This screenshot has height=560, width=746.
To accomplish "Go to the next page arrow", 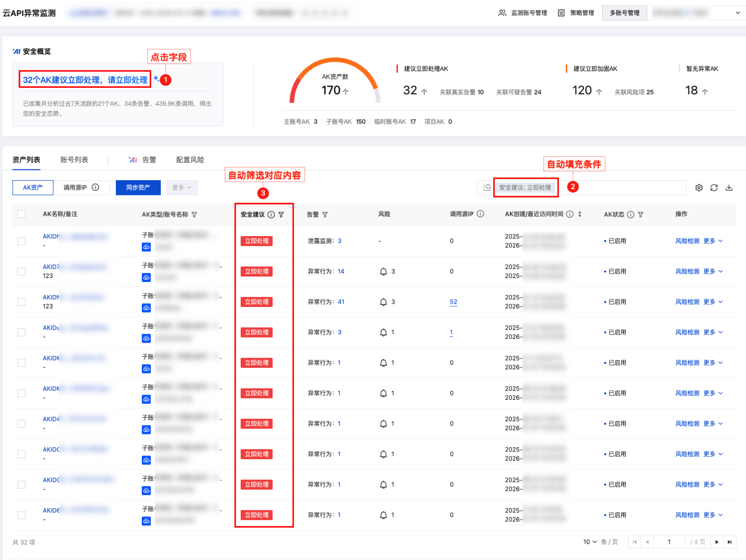I will pyautogui.click(x=717, y=542).
